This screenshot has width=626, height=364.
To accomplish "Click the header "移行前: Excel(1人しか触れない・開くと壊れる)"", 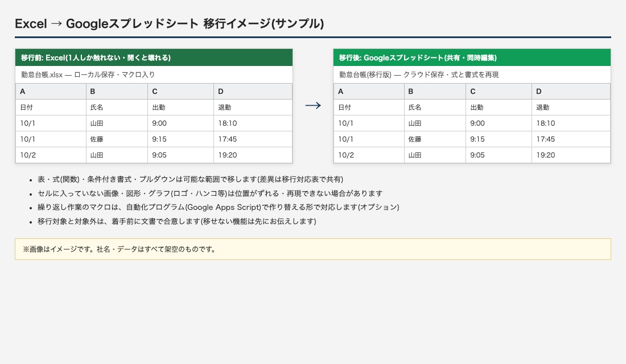I will 154,57.
